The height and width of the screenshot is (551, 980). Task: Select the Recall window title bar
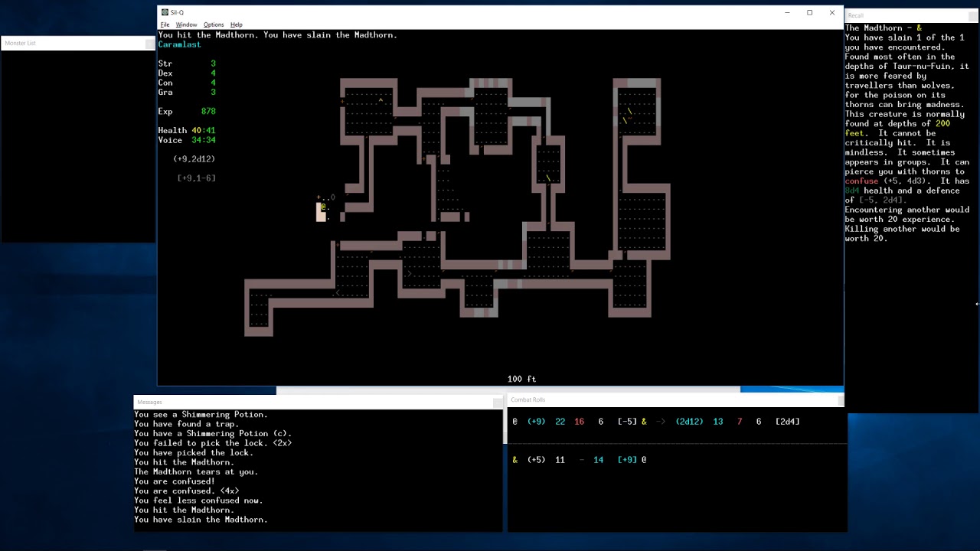tap(911, 15)
